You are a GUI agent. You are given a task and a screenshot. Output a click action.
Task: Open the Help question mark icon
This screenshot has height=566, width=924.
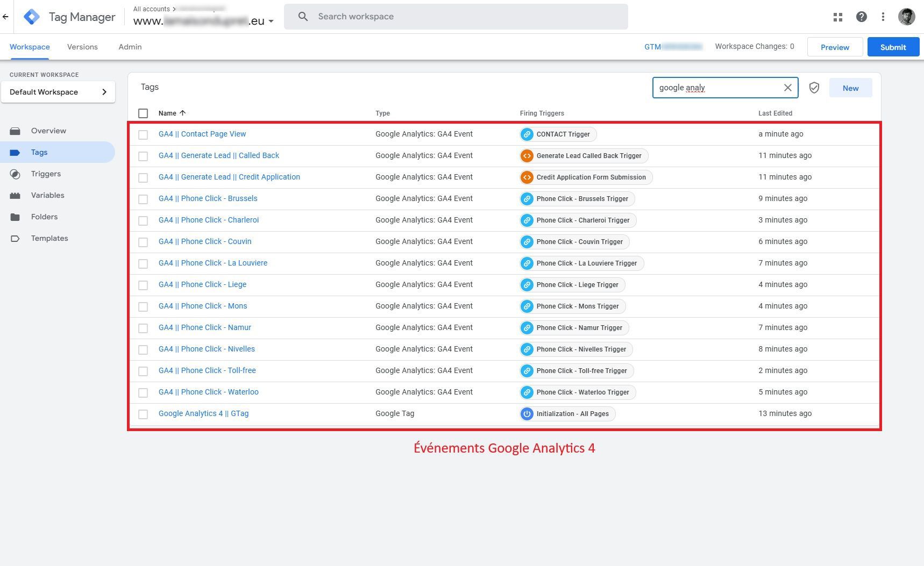(861, 17)
